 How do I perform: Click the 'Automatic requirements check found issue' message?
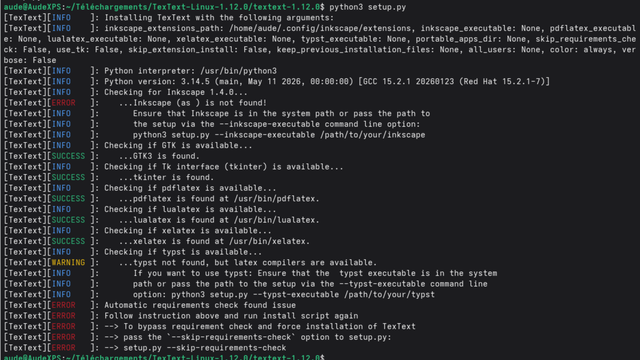pyautogui.click(x=200, y=305)
